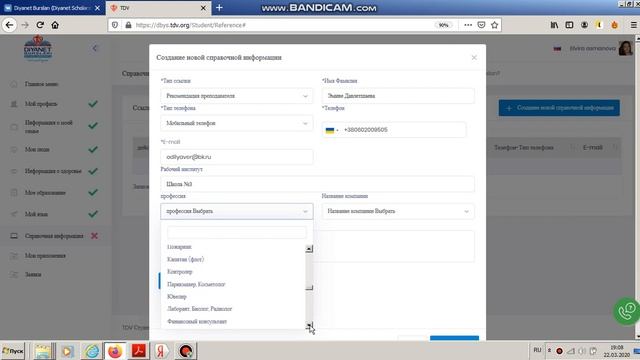The image size is (640, 360).
Task: Open the reference type dropdown (Рекомендация преподавателя)
Action: pos(237,96)
